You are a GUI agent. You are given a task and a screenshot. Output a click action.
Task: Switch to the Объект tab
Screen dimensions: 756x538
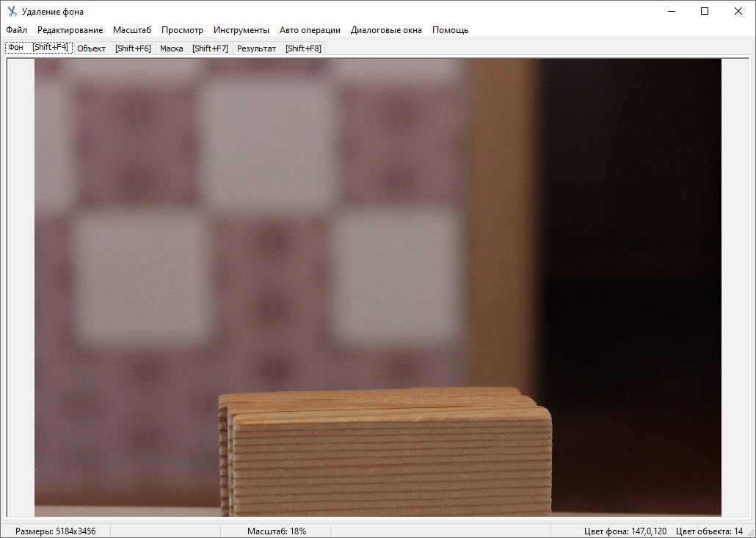[x=114, y=48]
